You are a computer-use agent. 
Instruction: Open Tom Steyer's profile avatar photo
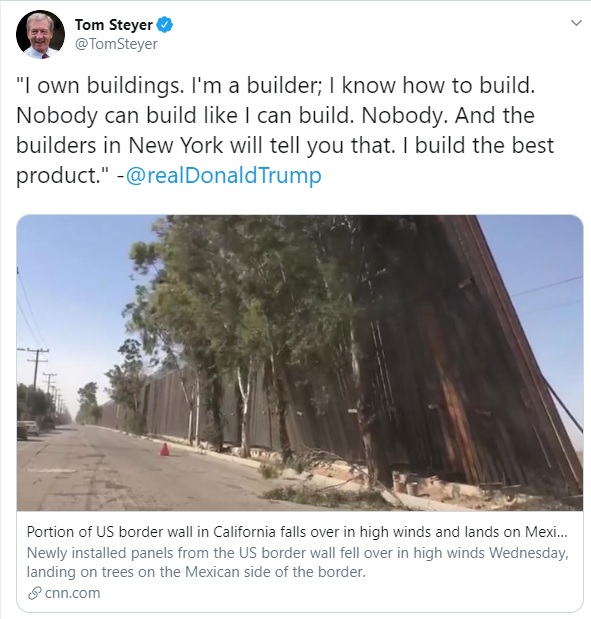coord(40,34)
